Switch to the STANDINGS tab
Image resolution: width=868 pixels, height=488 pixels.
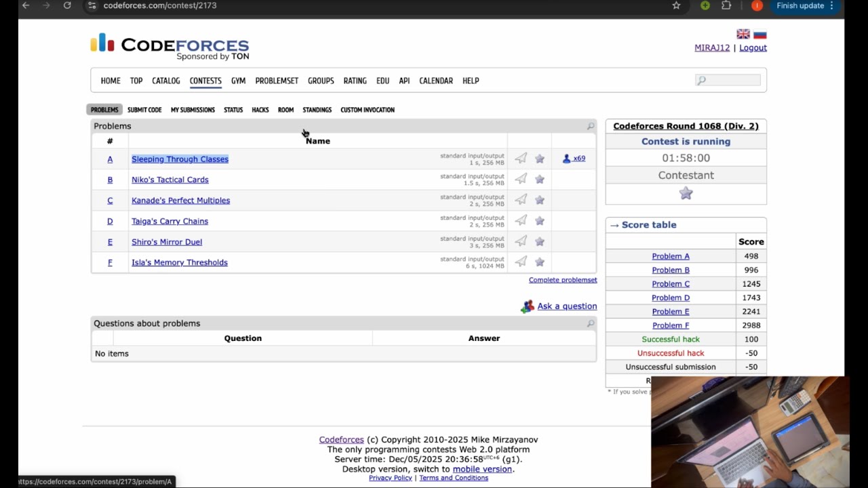(317, 110)
